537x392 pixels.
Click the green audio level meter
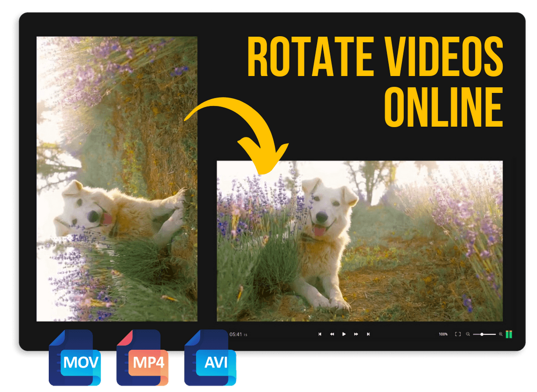(508, 334)
